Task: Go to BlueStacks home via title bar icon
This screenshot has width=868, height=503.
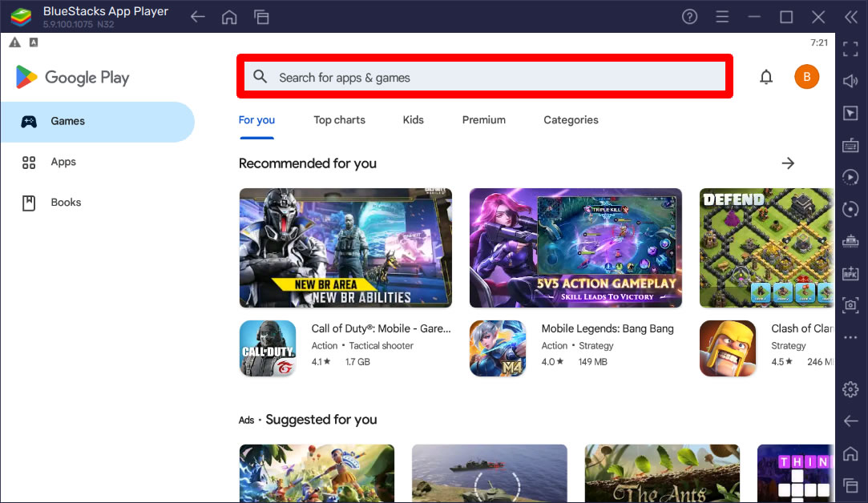Action: pos(229,17)
